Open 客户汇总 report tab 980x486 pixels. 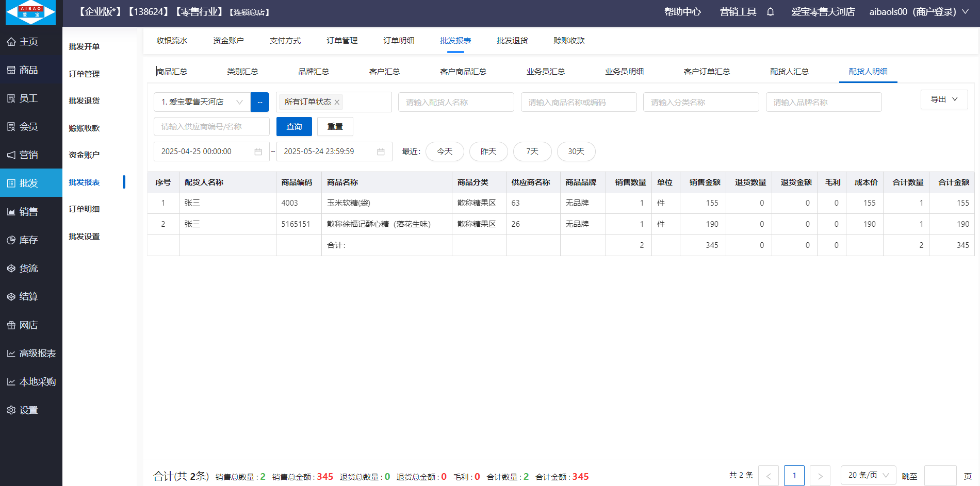tap(384, 72)
